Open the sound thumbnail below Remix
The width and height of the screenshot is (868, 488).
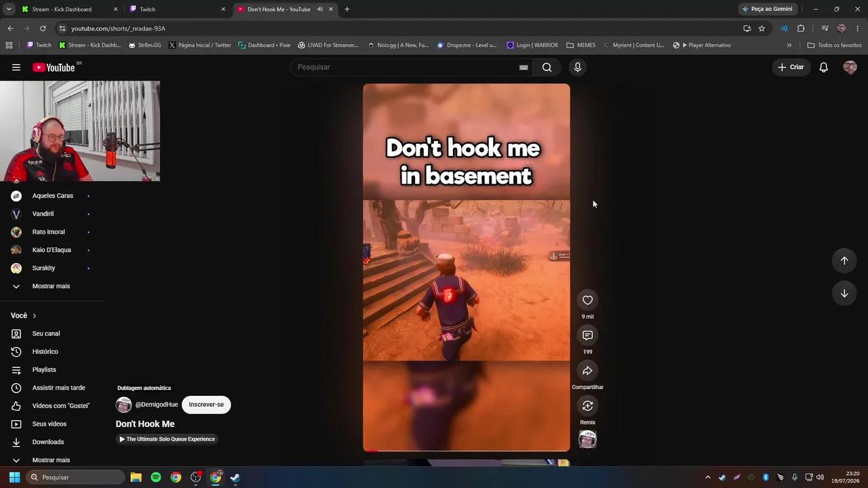coord(587,439)
